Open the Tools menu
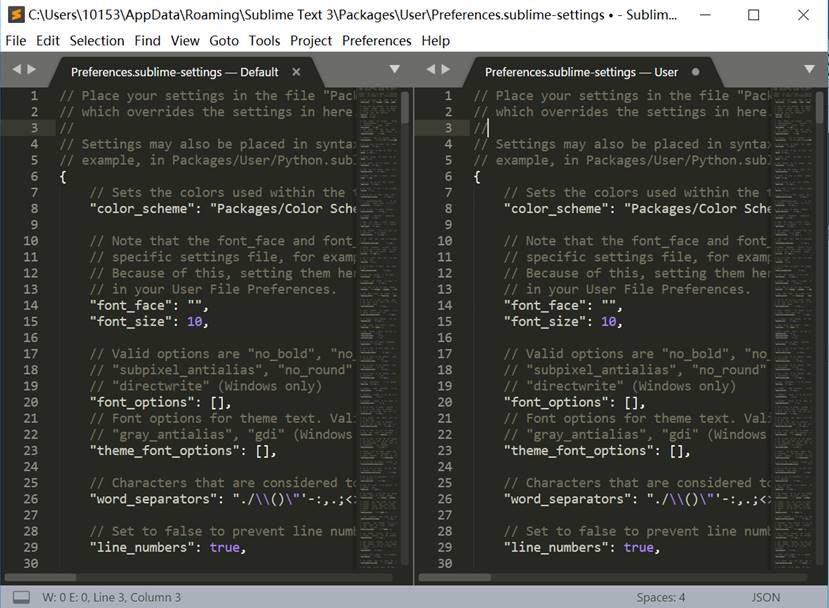 (x=263, y=41)
